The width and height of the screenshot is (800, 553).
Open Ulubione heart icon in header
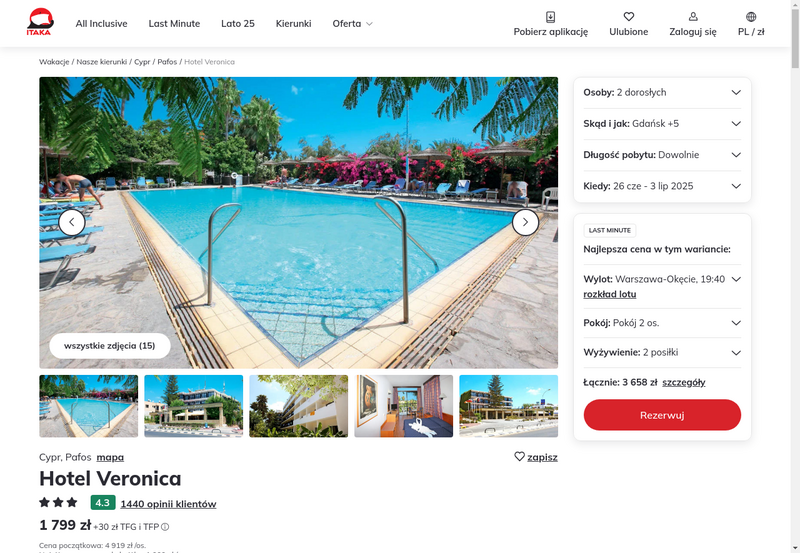pyautogui.click(x=629, y=17)
